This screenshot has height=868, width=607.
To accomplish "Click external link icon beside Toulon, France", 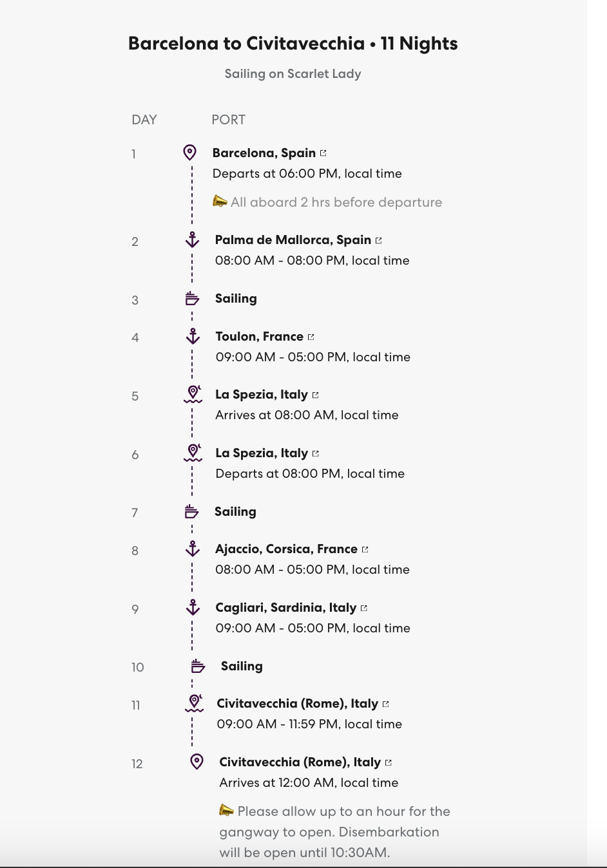I will pos(311,337).
